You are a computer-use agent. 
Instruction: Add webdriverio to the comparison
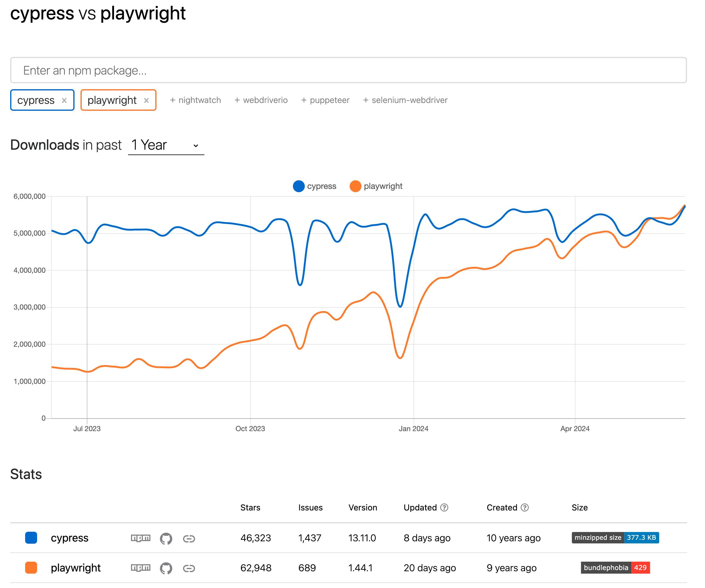click(261, 100)
